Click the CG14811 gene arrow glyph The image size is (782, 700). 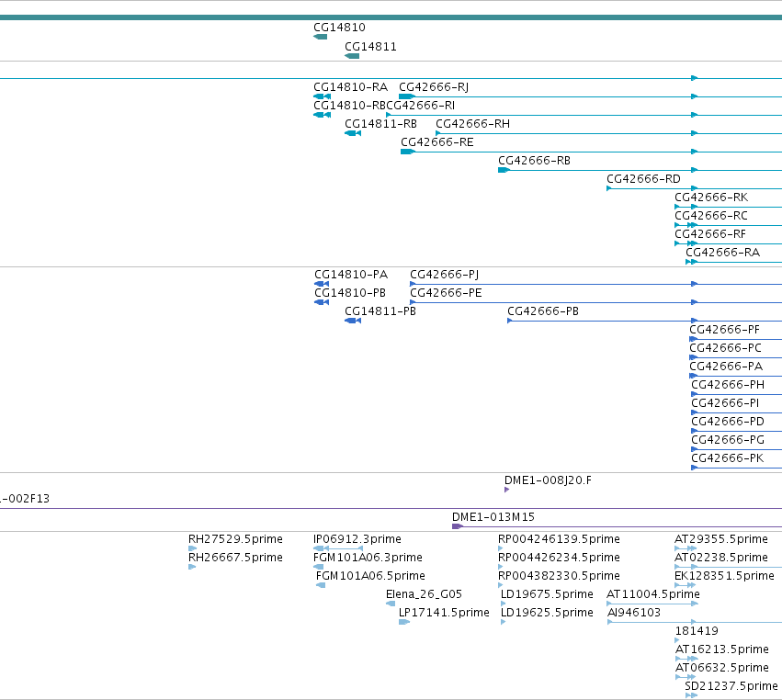click(352, 56)
